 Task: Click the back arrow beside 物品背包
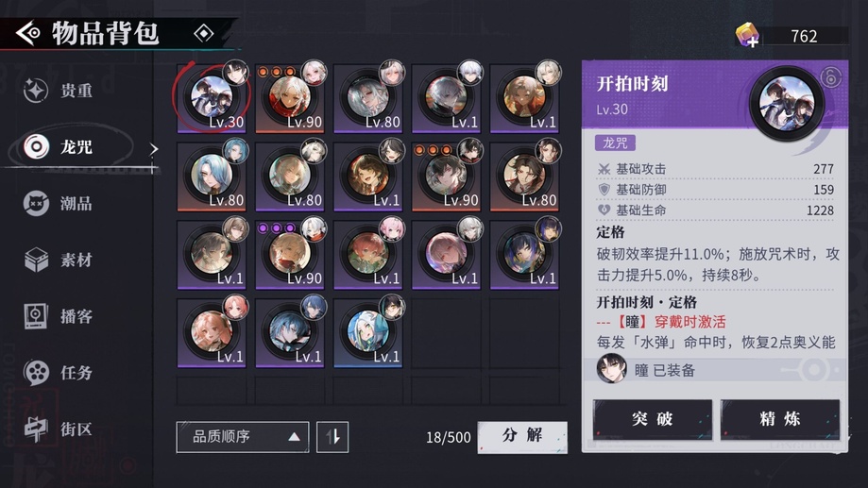[28, 34]
